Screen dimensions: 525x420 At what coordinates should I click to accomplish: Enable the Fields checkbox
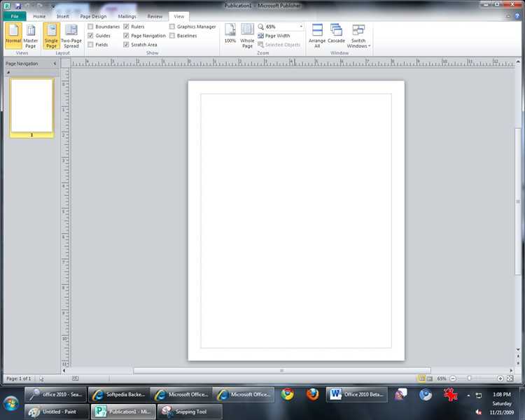tap(90, 45)
